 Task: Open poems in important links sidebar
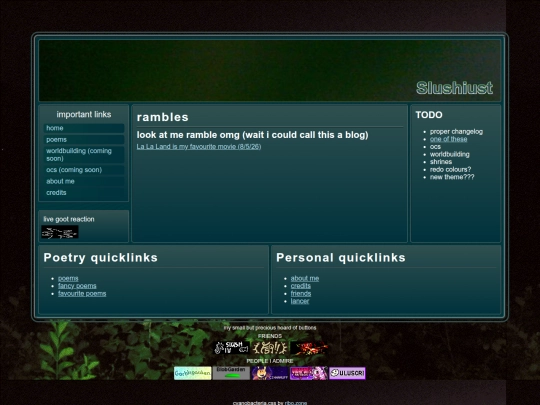point(84,139)
